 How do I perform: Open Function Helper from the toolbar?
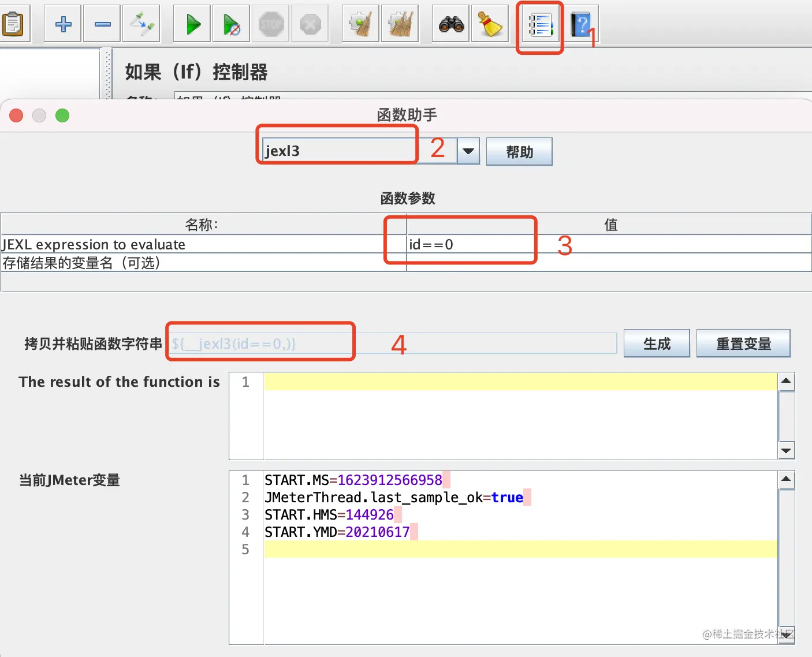point(541,25)
